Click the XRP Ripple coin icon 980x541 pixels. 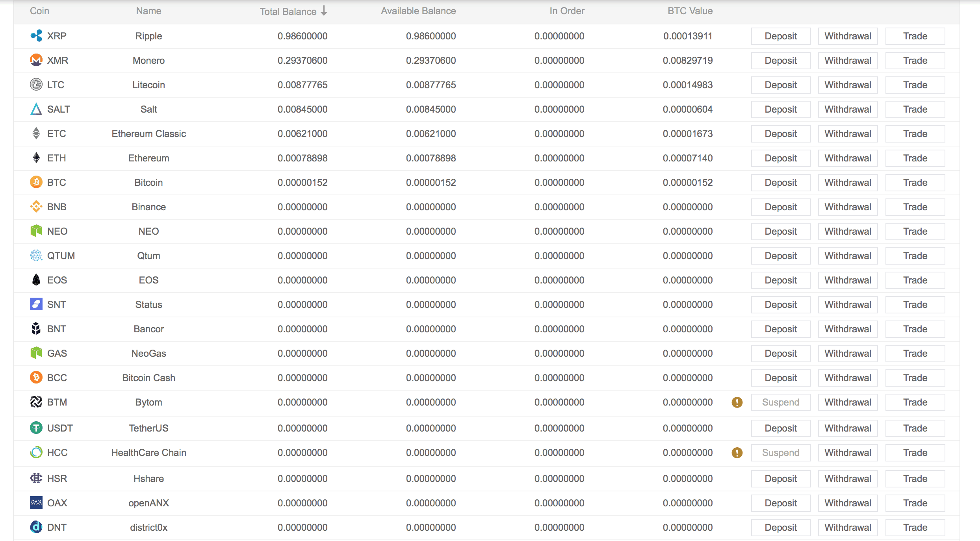coord(36,36)
